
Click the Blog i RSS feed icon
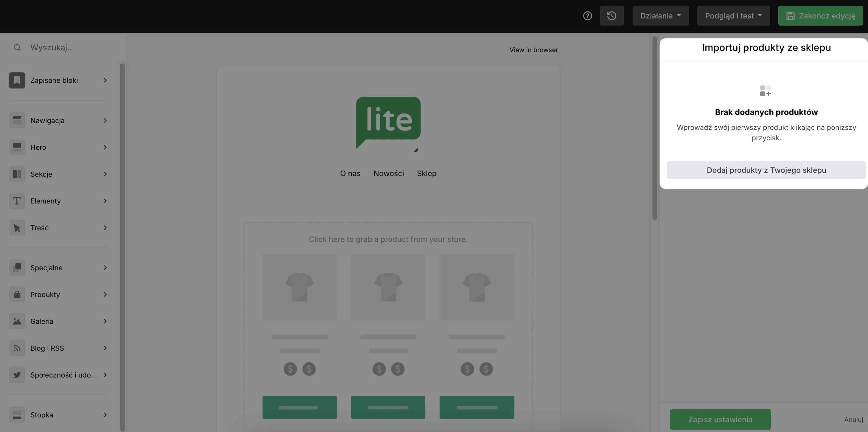coord(17,348)
